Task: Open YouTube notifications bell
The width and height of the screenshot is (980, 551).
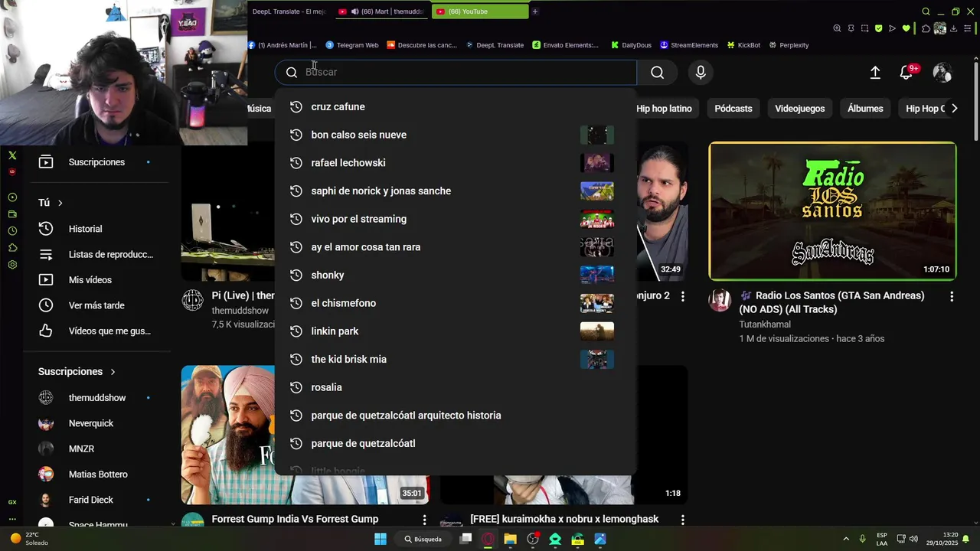Action: pyautogui.click(x=906, y=72)
